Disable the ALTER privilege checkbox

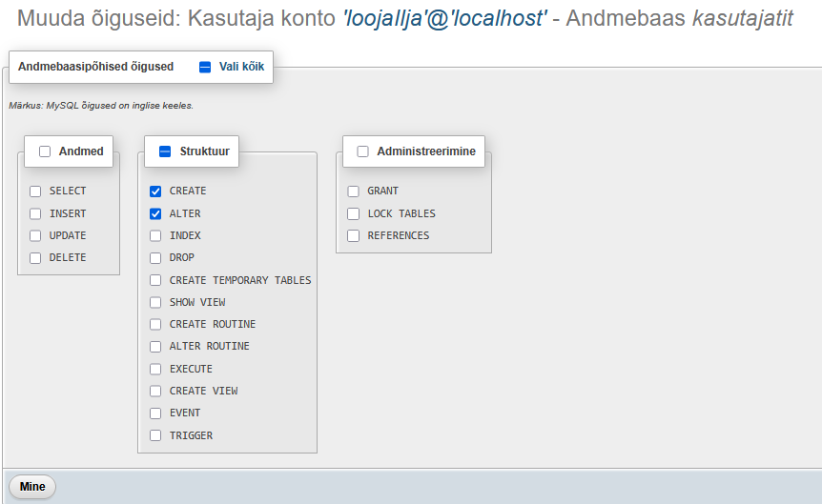(x=155, y=213)
